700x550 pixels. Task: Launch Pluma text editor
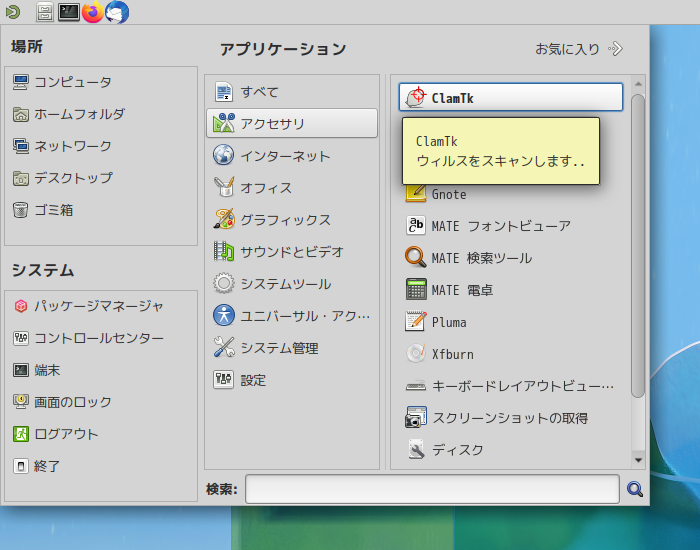(511, 322)
